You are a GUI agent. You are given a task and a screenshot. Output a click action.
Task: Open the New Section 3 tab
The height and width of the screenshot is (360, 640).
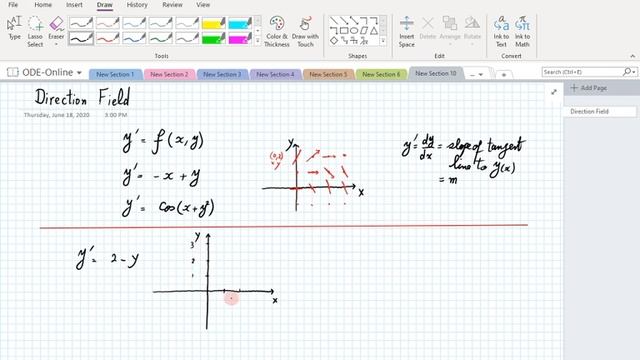click(222, 74)
